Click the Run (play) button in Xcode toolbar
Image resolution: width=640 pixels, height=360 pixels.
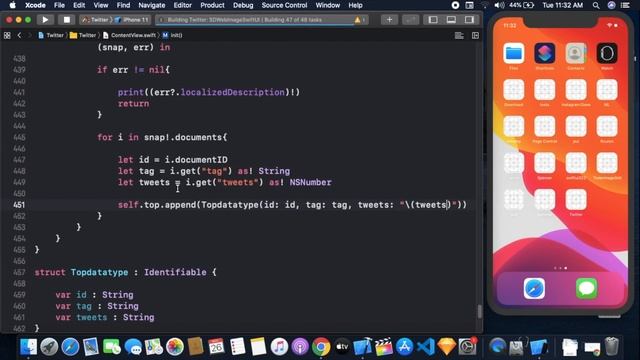45,20
